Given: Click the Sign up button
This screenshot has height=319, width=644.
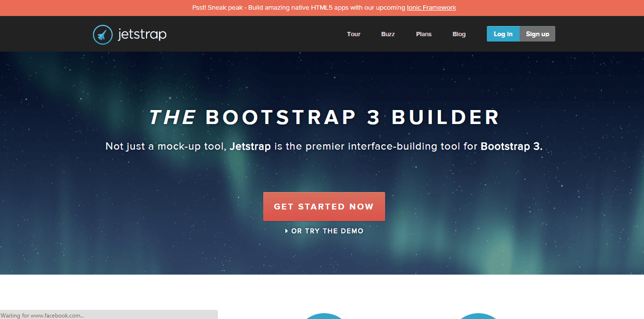Looking at the screenshot, I should pos(537,34).
